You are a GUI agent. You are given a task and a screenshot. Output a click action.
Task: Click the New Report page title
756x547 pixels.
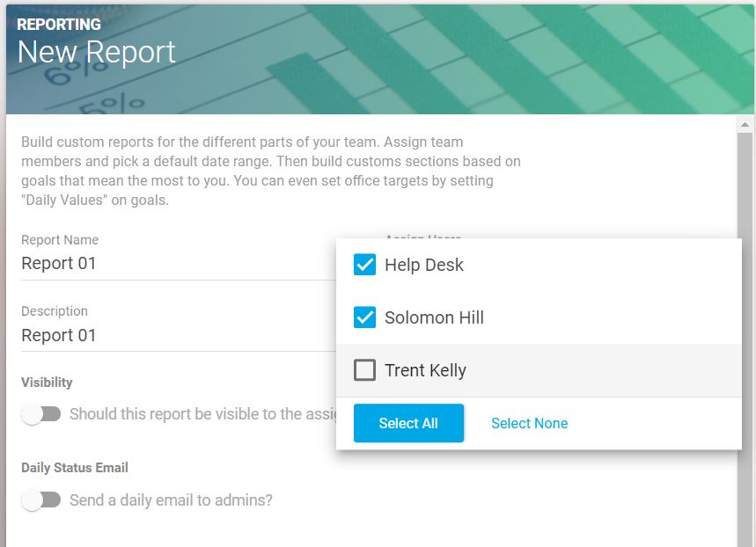[x=97, y=52]
